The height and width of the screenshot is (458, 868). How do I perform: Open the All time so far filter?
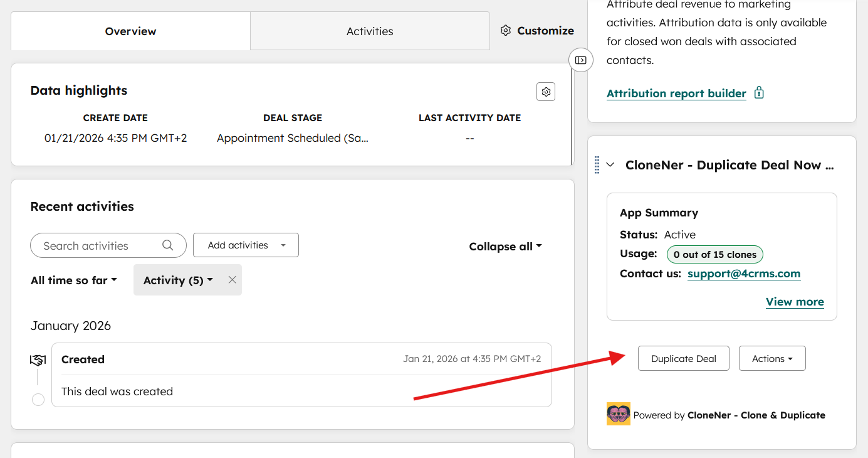point(74,280)
